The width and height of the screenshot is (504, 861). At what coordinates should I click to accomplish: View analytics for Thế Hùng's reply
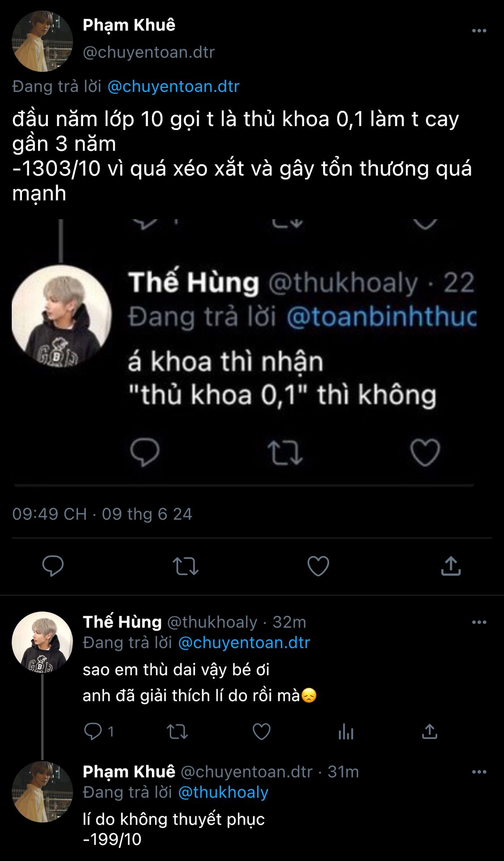point(345,731)
